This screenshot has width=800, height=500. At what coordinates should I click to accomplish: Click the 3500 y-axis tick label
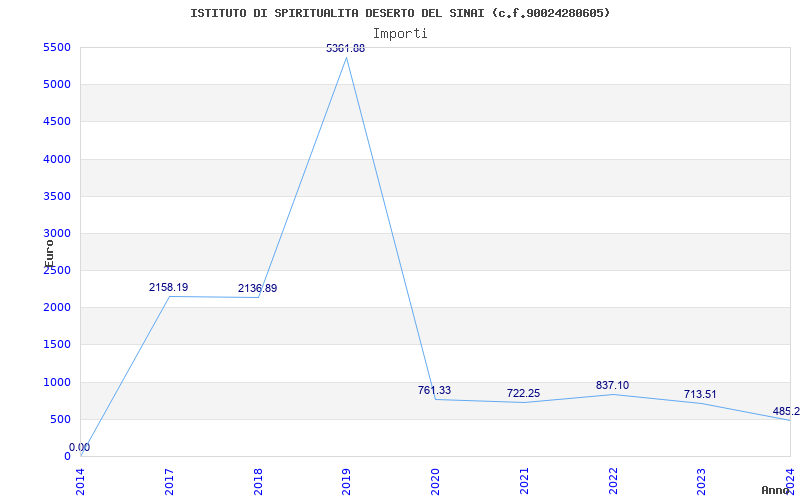coord(57,196)
